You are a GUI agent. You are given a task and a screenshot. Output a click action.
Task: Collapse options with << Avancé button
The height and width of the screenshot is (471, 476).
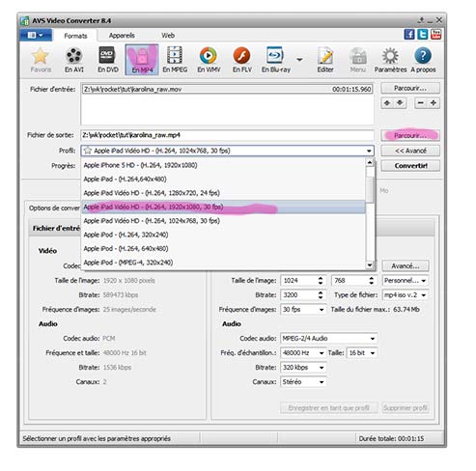(x=410, y=151)
